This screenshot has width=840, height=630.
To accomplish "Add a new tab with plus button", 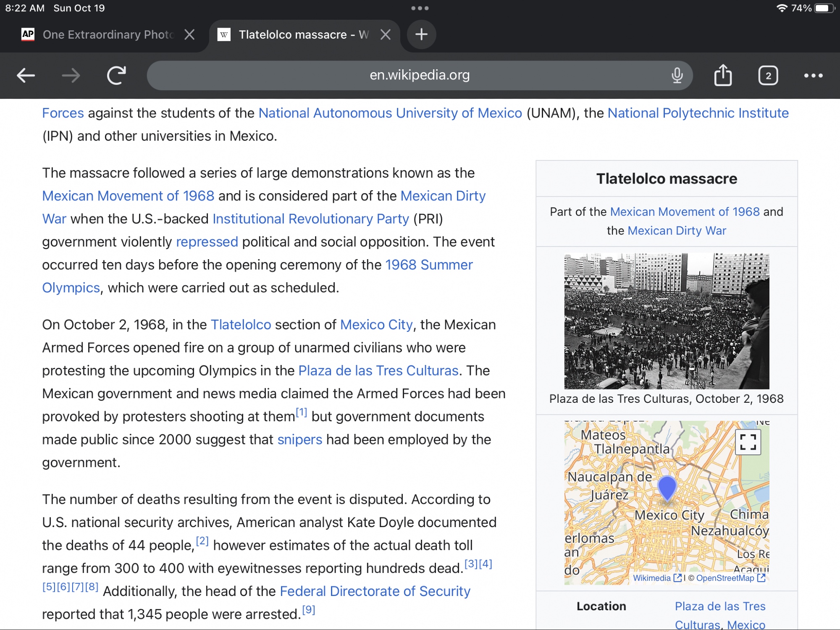I will point(421,34).
